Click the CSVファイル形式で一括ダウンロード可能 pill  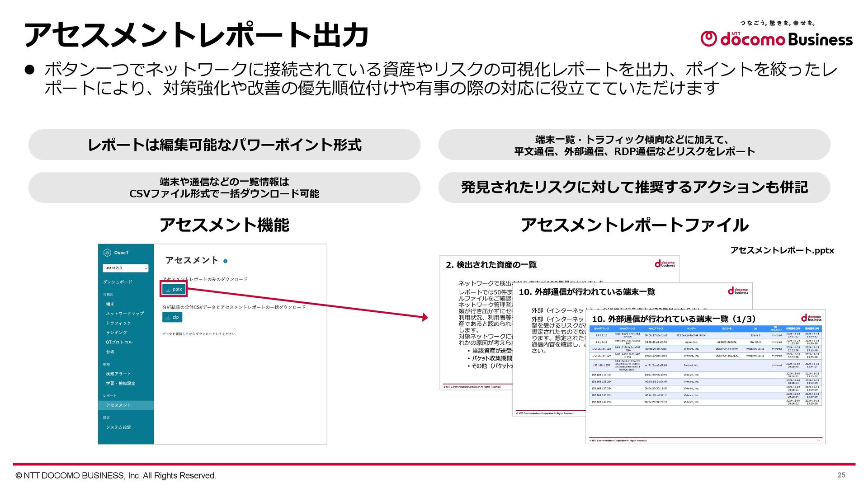pos(224,188)
